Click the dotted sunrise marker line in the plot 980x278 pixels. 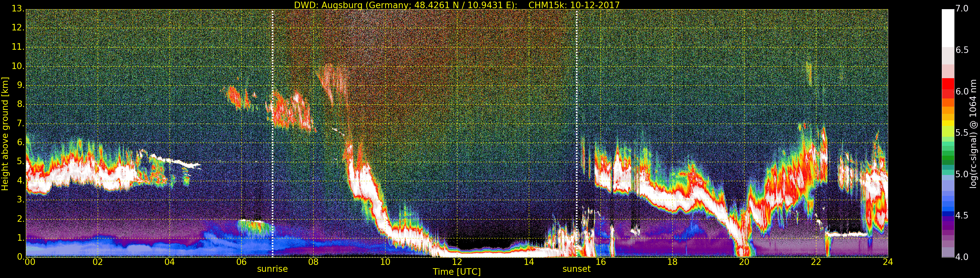(273, 133)
